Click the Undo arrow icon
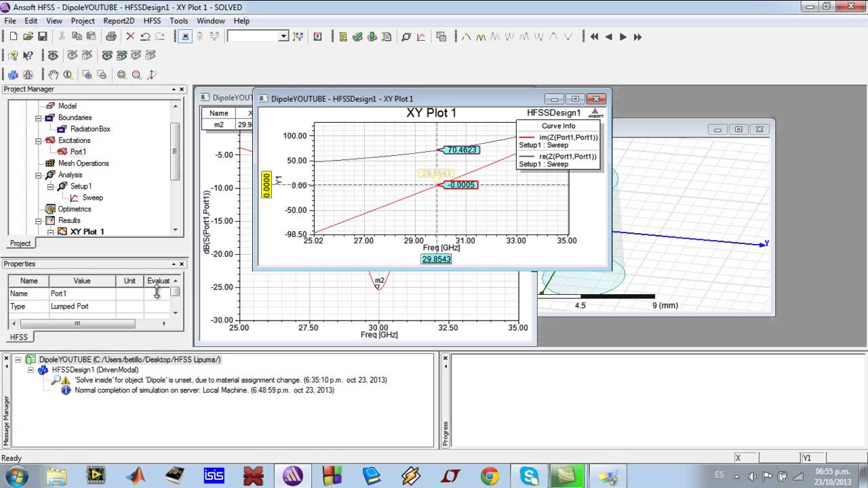Image resolution: width=868 pixels, height=488 pixels. pos(145,36)
